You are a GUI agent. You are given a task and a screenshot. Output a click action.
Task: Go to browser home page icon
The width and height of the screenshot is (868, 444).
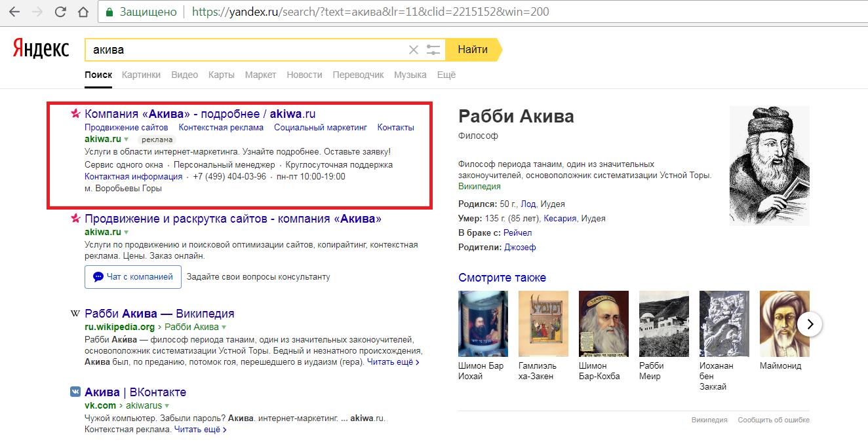click(83, 12)
